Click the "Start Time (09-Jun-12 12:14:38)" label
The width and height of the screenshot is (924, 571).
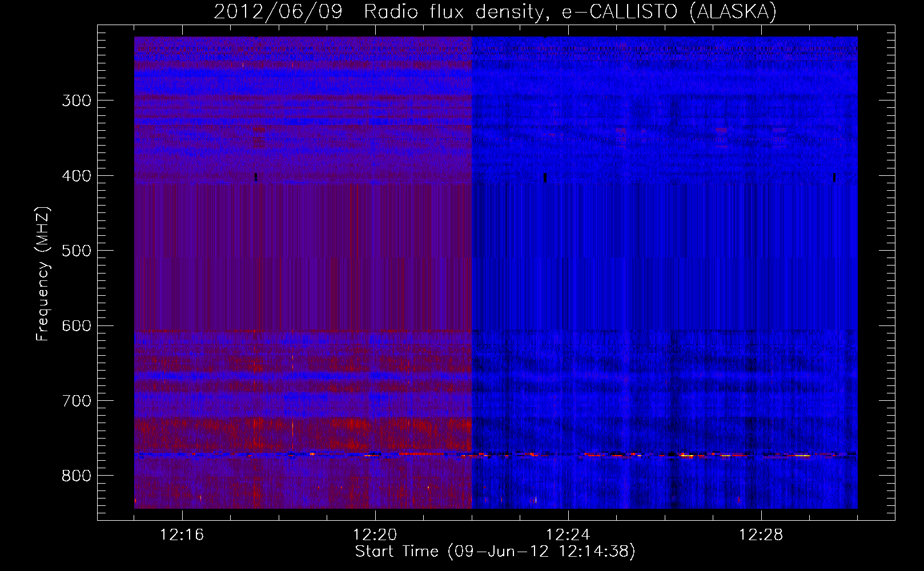[x=495, y=552]
